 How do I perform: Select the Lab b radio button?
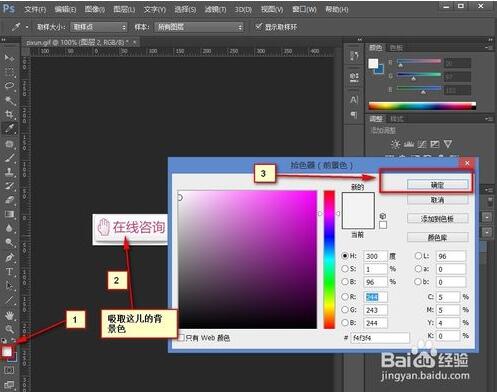coord(418,282)
